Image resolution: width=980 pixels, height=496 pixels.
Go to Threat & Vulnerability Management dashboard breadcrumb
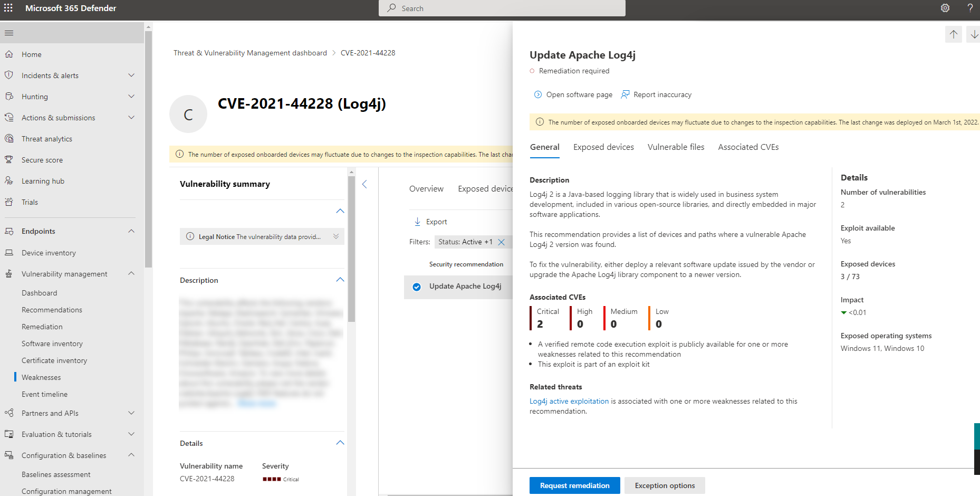coord(250,53)
